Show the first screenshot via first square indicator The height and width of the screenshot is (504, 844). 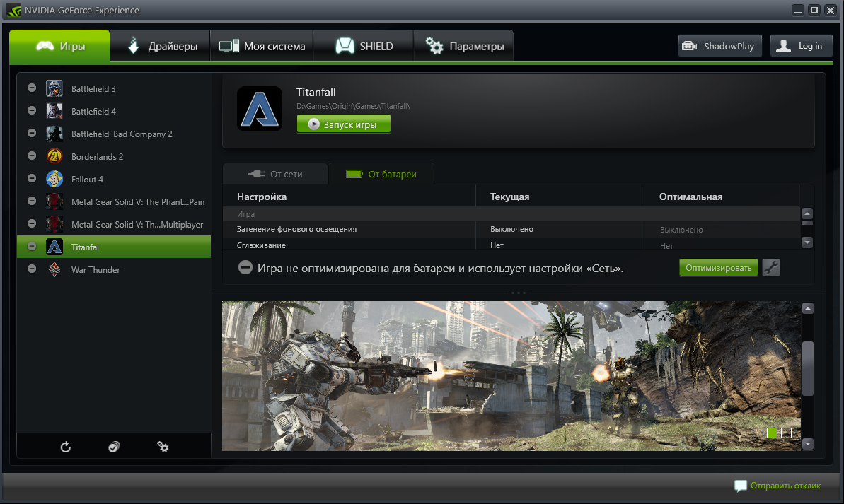click(758, 433)
